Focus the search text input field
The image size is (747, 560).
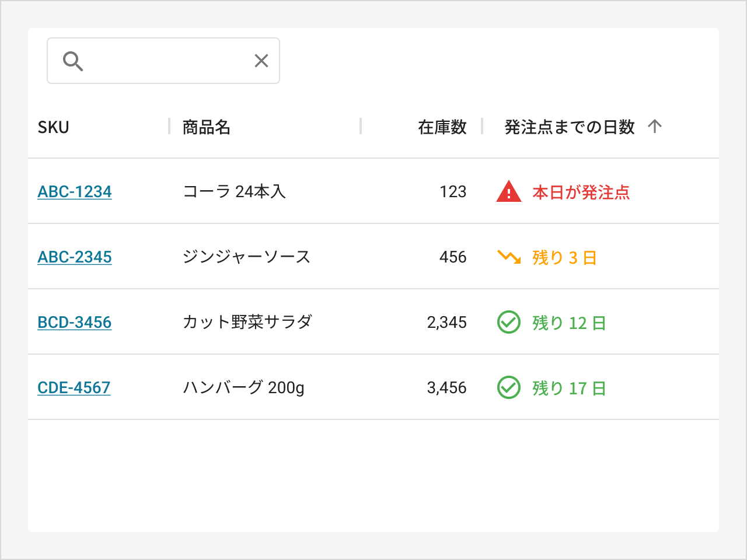pos(168,61)
